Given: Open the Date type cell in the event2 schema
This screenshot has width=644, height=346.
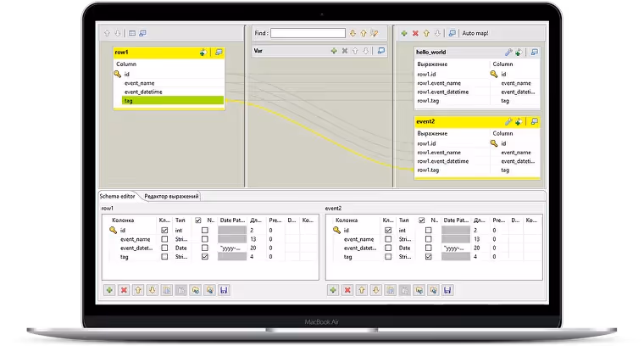Looking at the screenshot, I should point(405,248).
